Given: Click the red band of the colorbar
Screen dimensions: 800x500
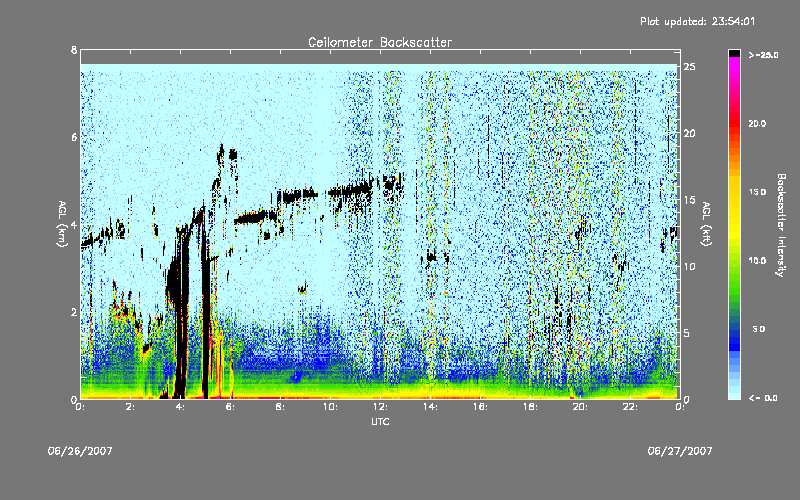Looking at the screenshot, I should [734, 125].
